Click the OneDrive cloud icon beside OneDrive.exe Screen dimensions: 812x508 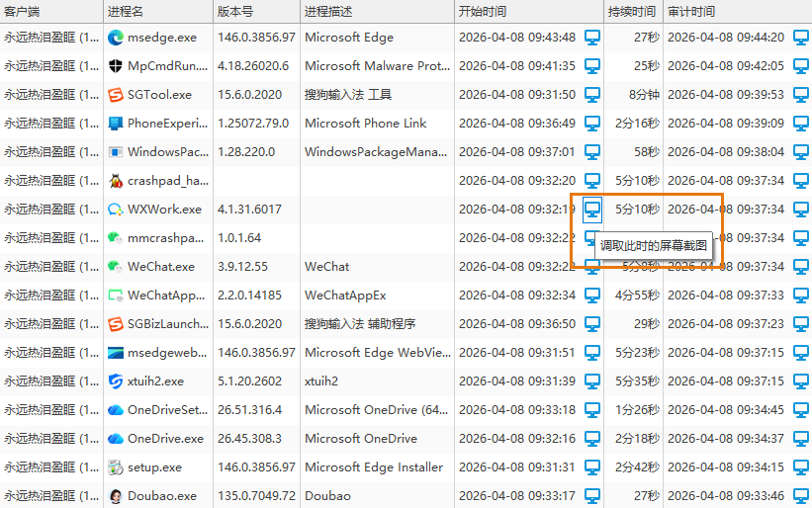coord(116,439)
